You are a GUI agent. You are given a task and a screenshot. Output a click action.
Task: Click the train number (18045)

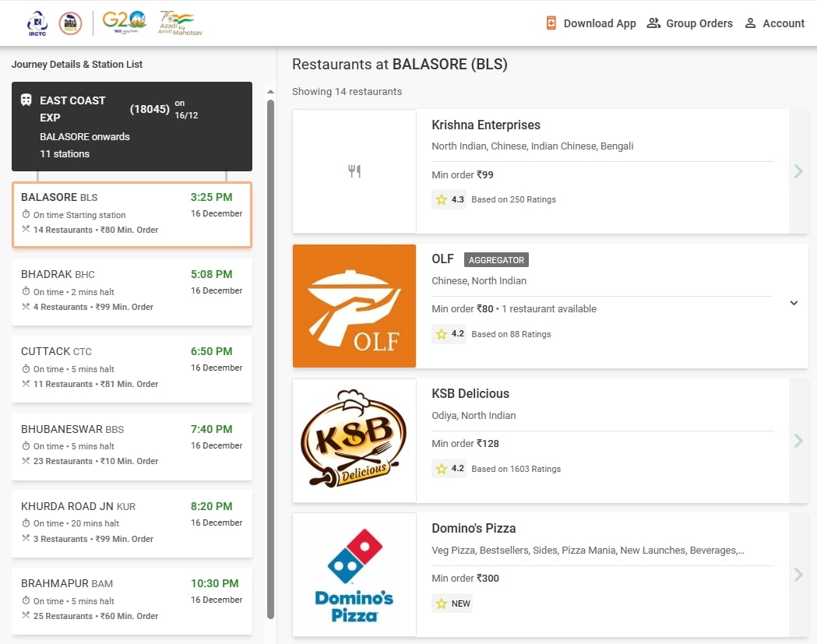point(150,109)
